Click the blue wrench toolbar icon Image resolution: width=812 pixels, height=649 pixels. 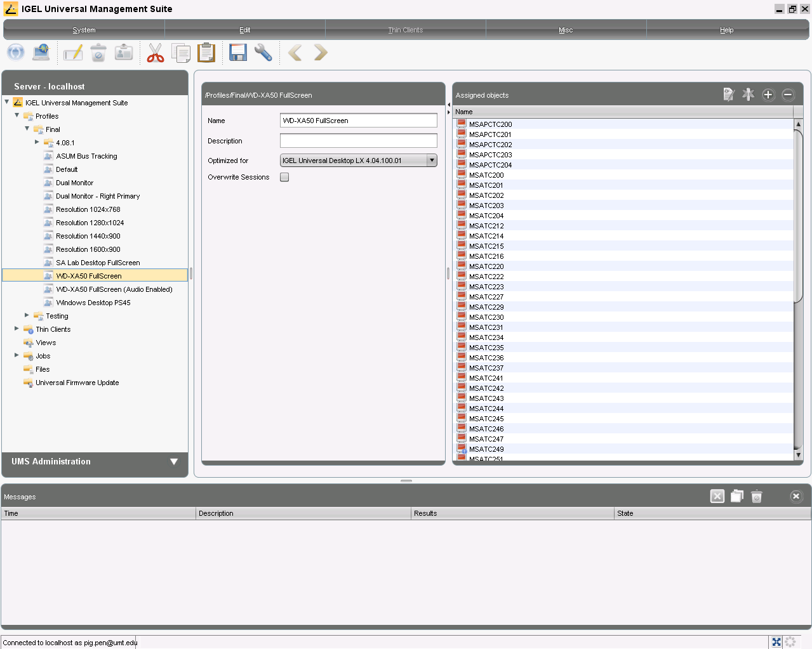pyautogui.click(x=263, y=53)
